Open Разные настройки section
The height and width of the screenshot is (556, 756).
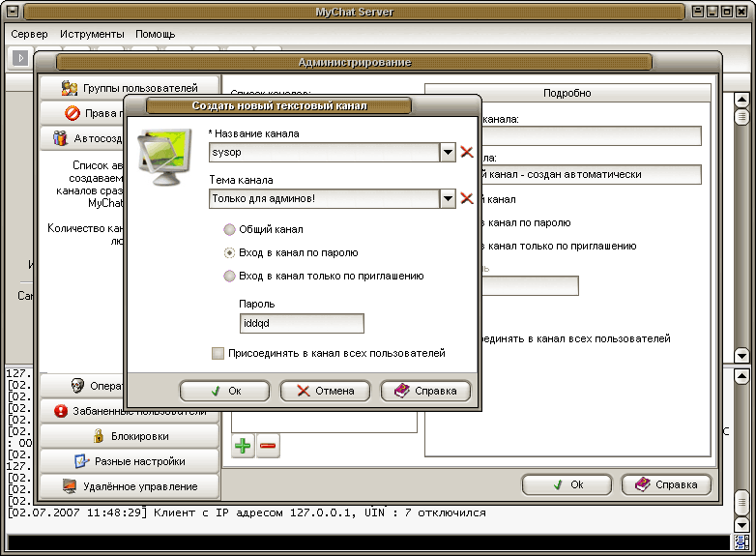(130, 461)
